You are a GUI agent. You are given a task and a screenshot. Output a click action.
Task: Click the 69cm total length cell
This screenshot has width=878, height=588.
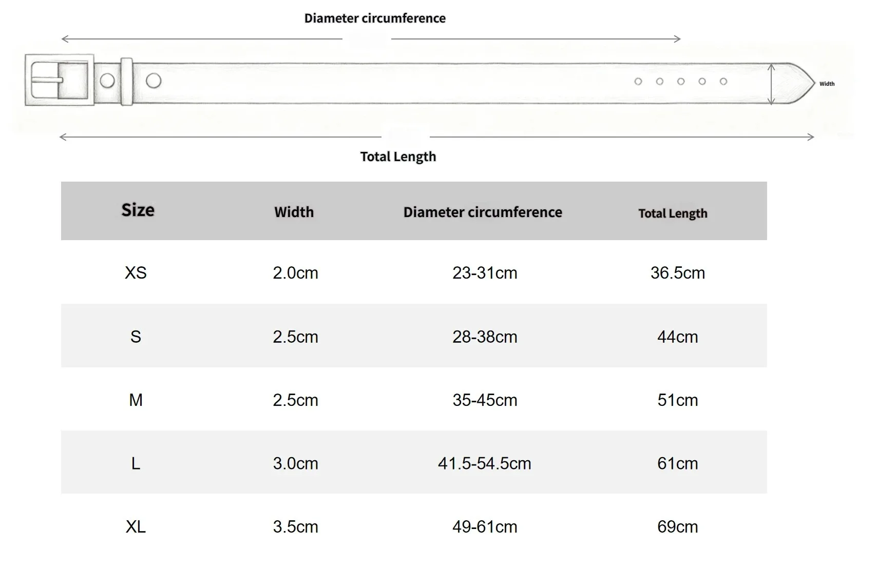(x=677, y=526)
